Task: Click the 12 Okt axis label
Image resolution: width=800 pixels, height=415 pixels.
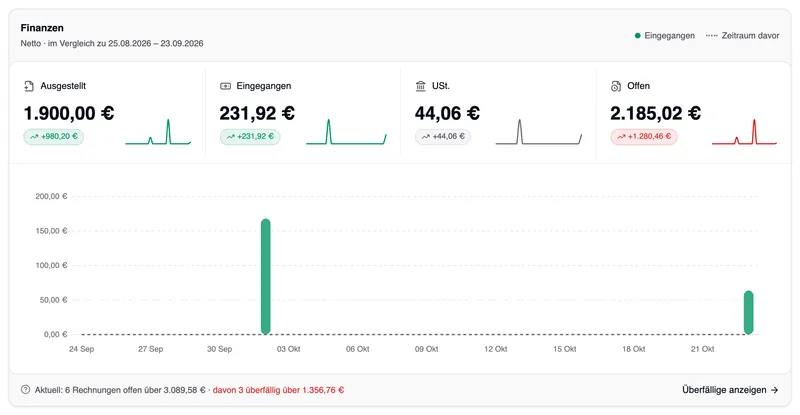Action: 495,349
